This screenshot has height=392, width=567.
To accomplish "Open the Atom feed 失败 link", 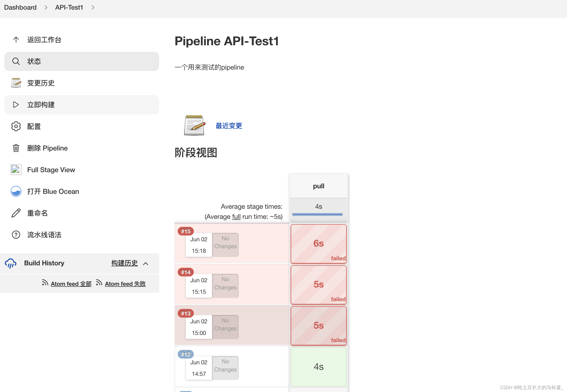I will coord(125,284).
